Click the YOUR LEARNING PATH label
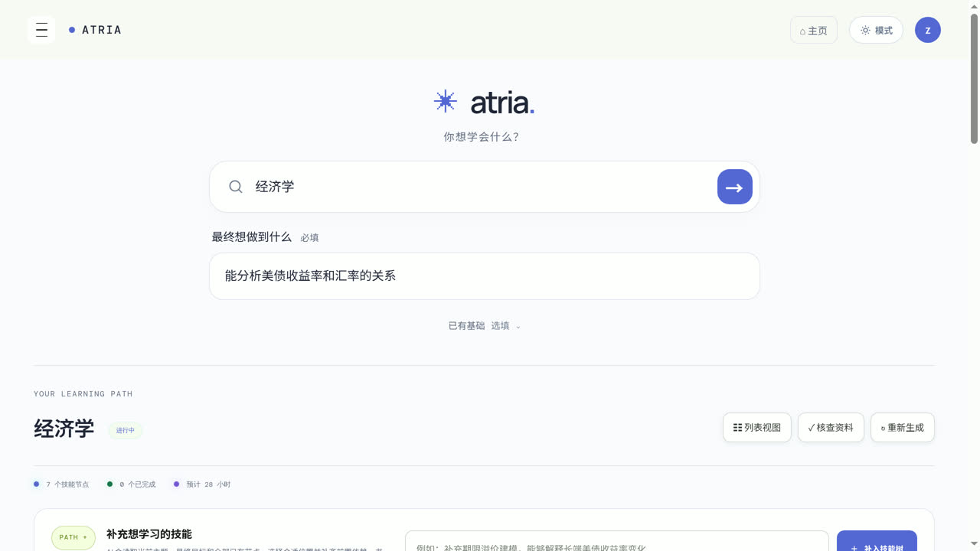 click(x=83, y=394)
